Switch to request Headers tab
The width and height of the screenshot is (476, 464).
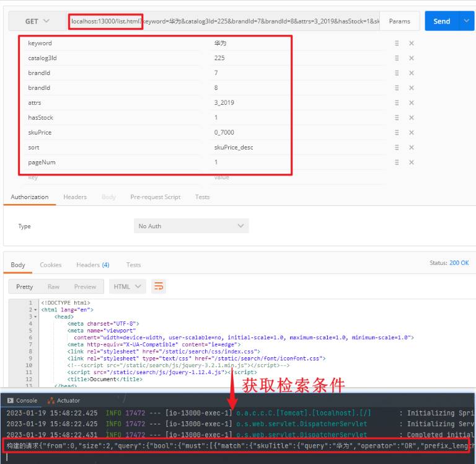point(75,197)
